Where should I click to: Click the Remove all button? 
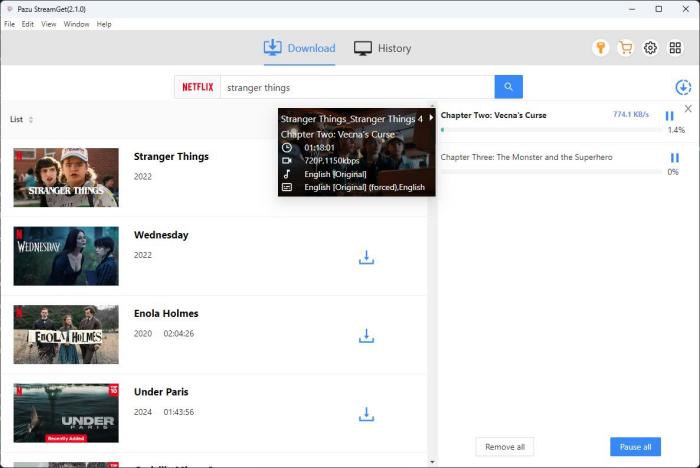pos(505,447)
